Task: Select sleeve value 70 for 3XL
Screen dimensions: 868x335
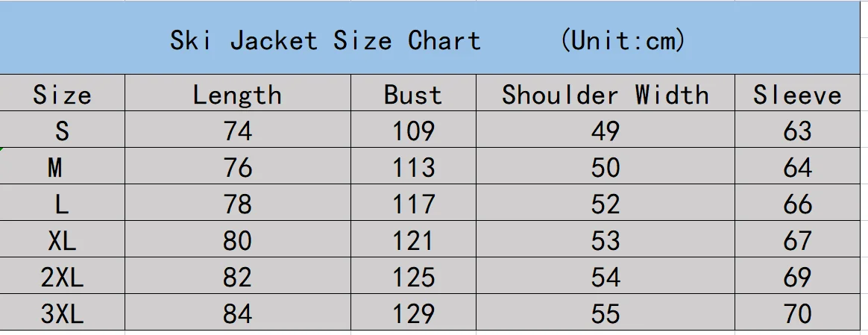Action: (797, 313)
